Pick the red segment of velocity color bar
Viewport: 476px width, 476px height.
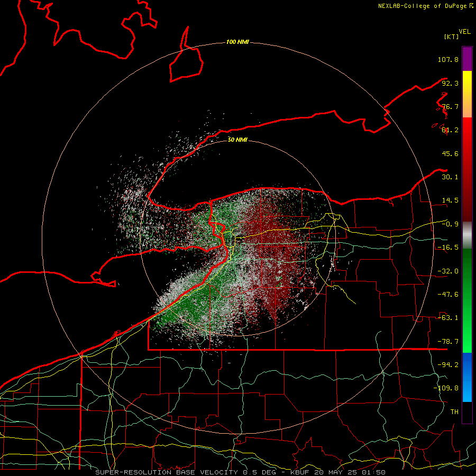tap(467, 169)
